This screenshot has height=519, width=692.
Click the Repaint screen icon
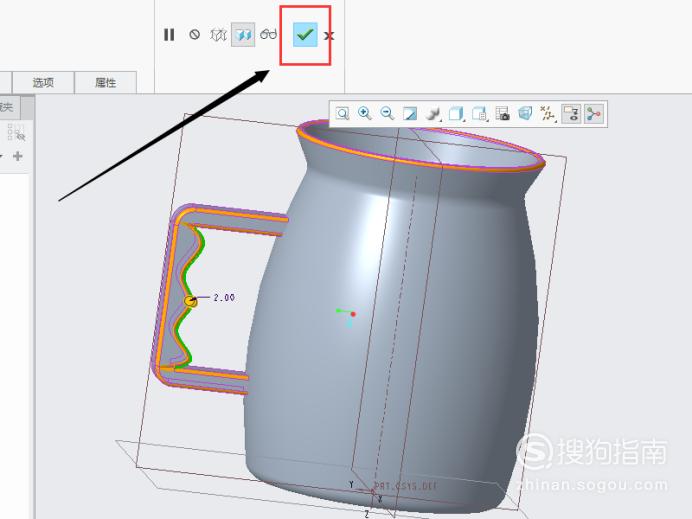point(410,114)
